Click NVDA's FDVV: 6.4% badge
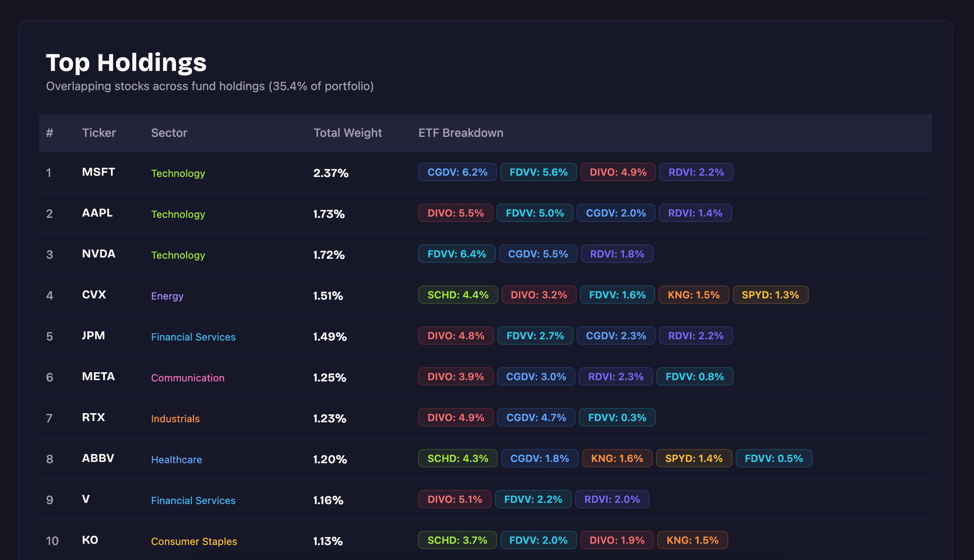 457,254
